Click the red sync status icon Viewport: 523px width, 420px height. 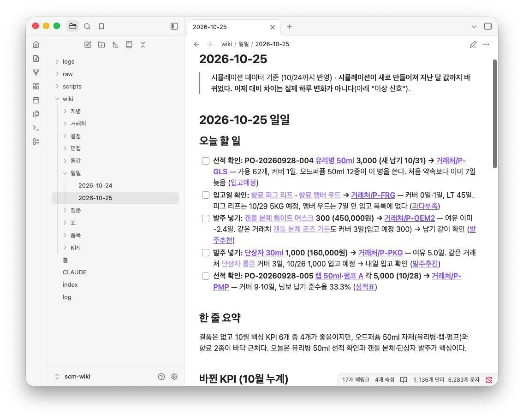tap(489, 380)
